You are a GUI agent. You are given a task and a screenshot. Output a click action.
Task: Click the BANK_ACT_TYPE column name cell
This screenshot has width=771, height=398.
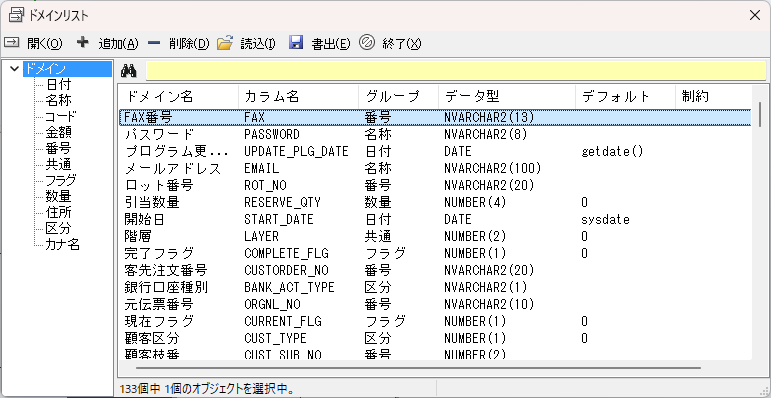click(x=289, y=287)
